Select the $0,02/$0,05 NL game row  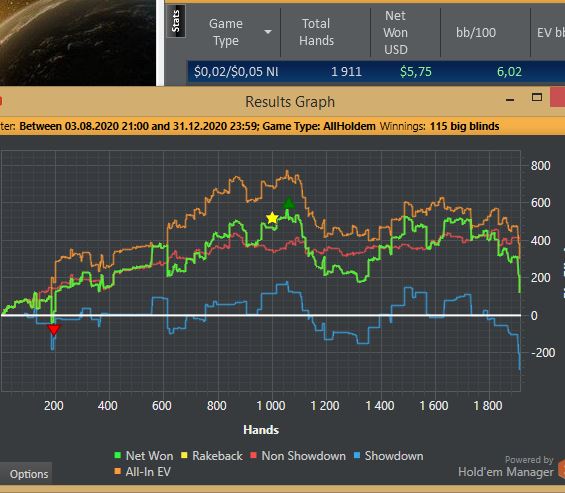376,72
